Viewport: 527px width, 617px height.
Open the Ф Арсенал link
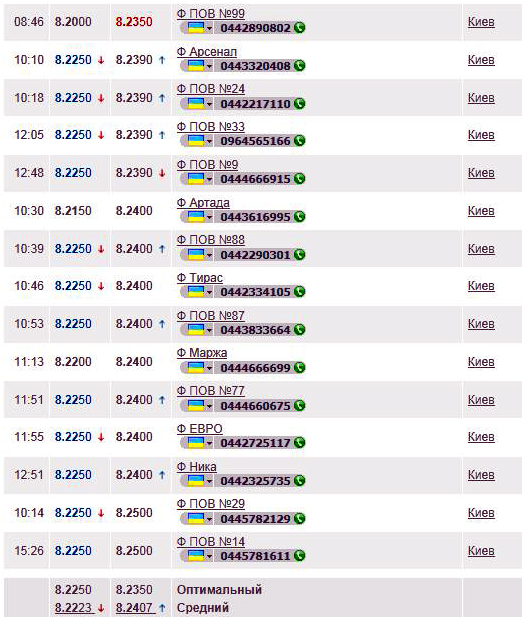(x=207, y=52)
